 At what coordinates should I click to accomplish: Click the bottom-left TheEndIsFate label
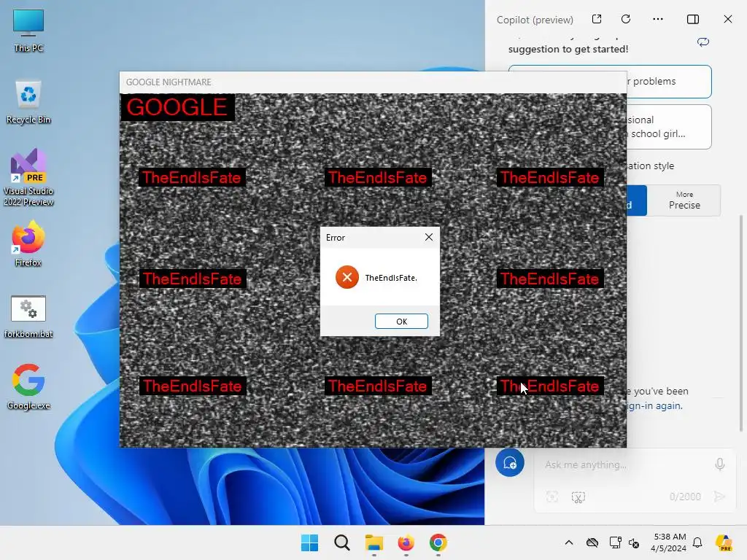click(x=192, y=386)
